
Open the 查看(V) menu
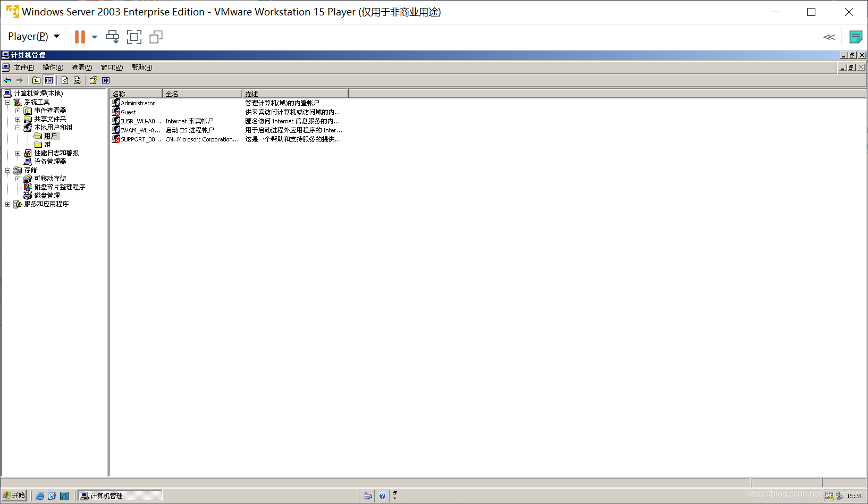pyautogui.click(x=82, y=68)
